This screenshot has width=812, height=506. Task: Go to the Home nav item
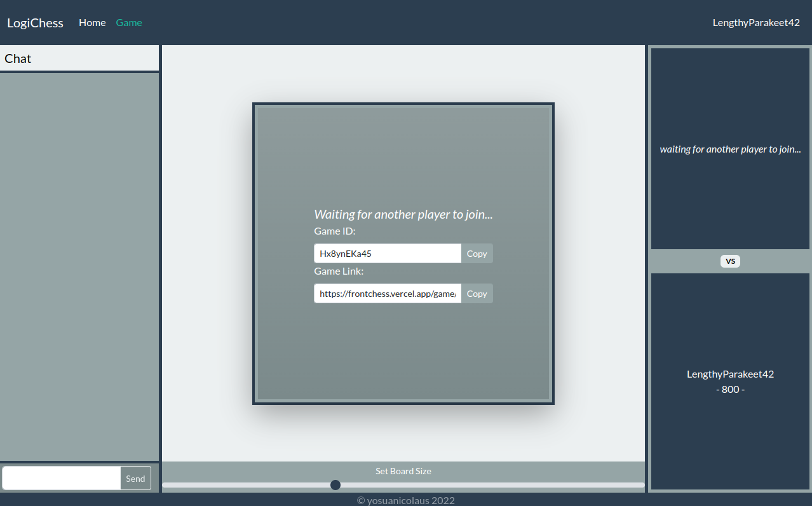click(x=92, y=23)
